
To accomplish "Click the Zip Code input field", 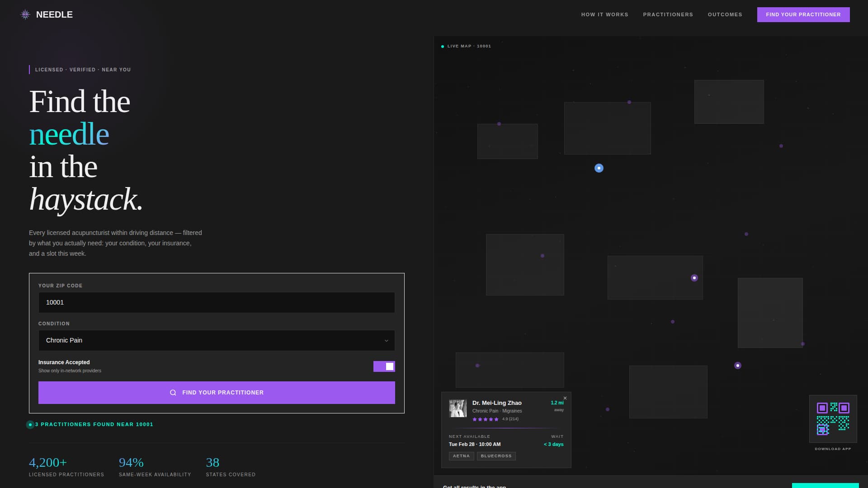I will pyautogui.click(x=216, y=302).
